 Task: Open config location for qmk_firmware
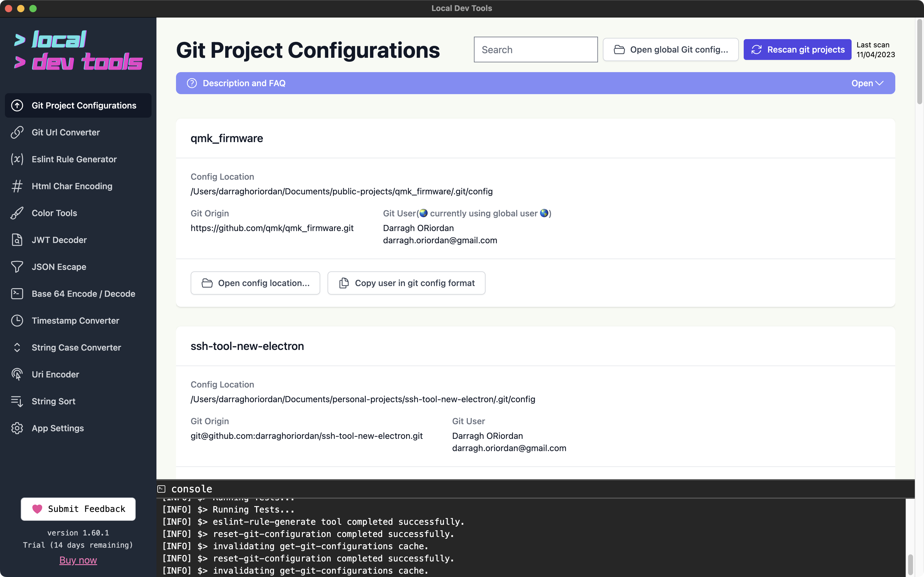click(x=255, y=283)
